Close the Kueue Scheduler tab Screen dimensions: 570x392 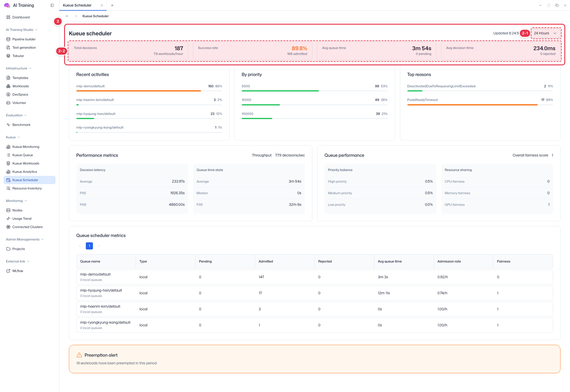coord(102,5)
